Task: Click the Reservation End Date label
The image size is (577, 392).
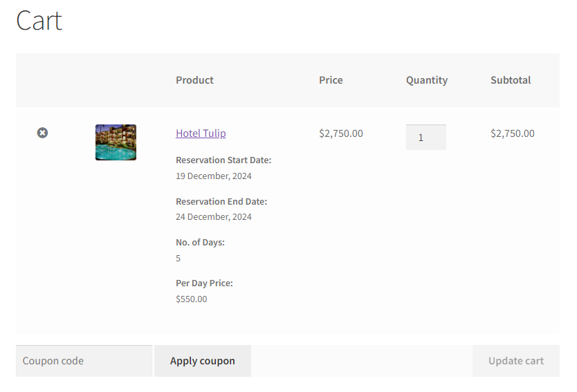Action: [x=221, y=201]
